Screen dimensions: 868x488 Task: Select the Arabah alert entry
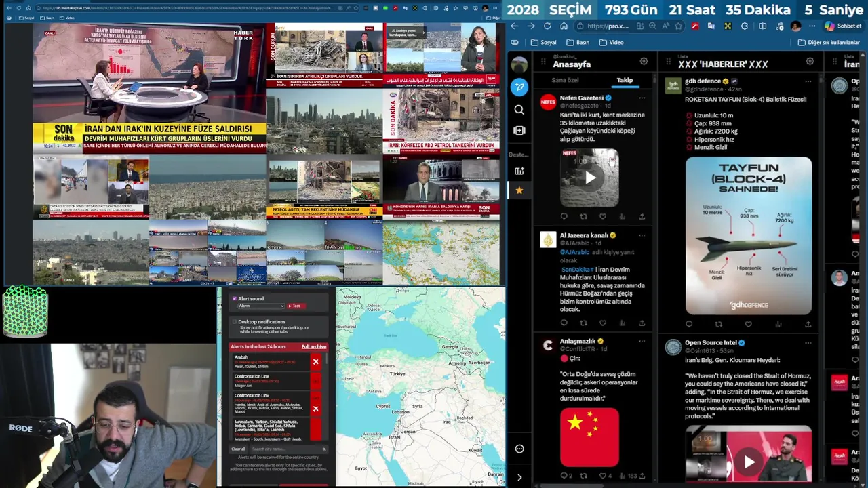click(x=275, y=362)
